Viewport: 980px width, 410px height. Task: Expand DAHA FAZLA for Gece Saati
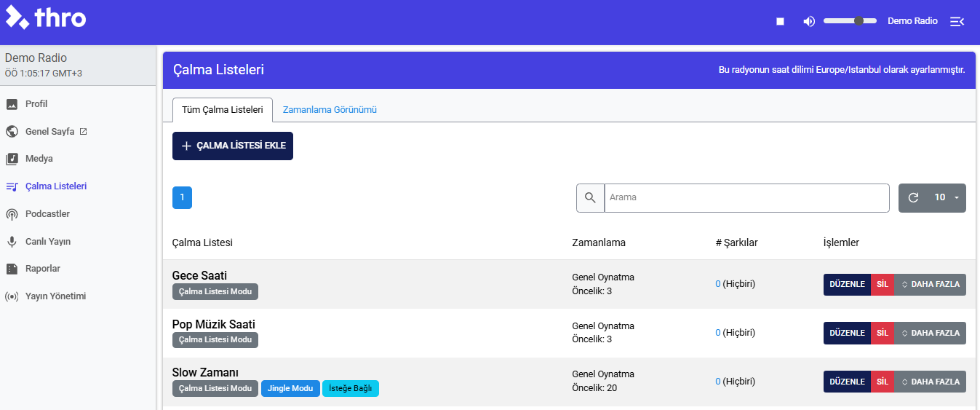931,284
